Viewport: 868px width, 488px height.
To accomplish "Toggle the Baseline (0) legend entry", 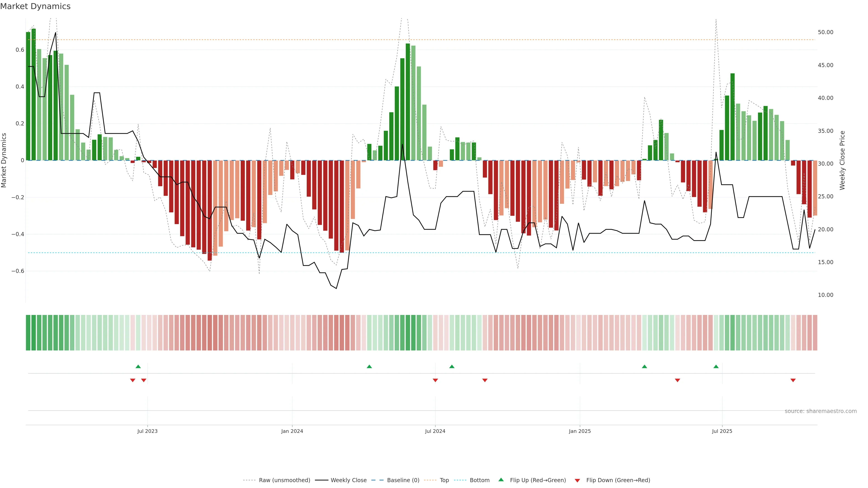I will 403,480.
